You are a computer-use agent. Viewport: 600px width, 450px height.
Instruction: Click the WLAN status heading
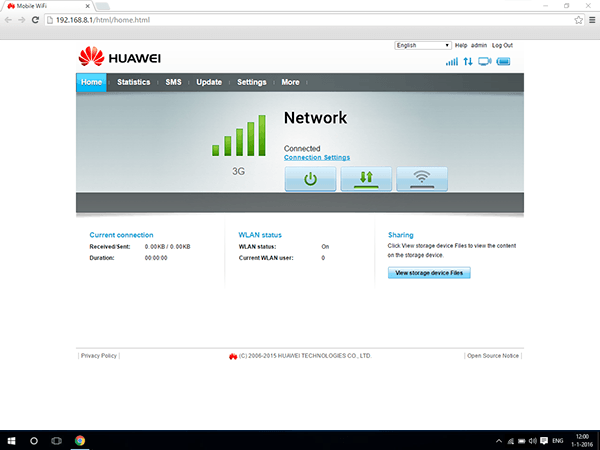pos(260,235)
